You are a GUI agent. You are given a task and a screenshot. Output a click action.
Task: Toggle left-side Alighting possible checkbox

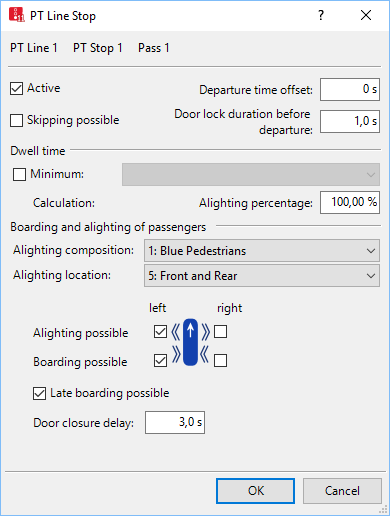(160, 332)
